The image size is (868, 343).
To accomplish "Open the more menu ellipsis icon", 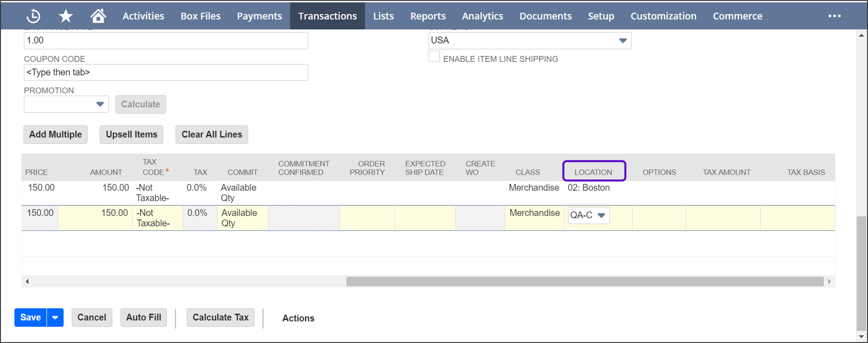I will (834, 16).
